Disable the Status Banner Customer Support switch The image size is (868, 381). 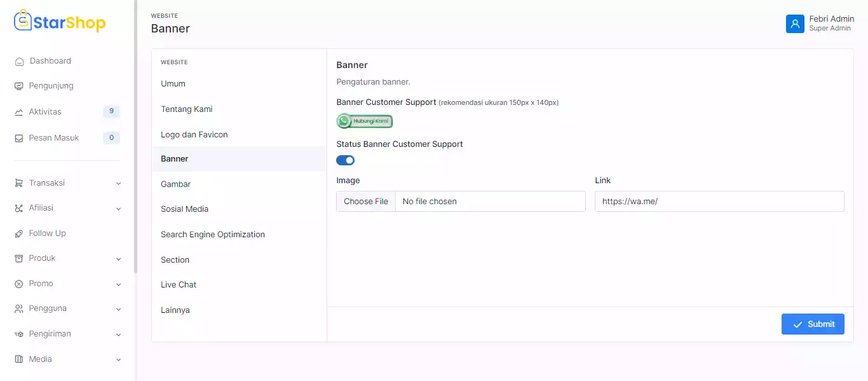pos(345,160)
